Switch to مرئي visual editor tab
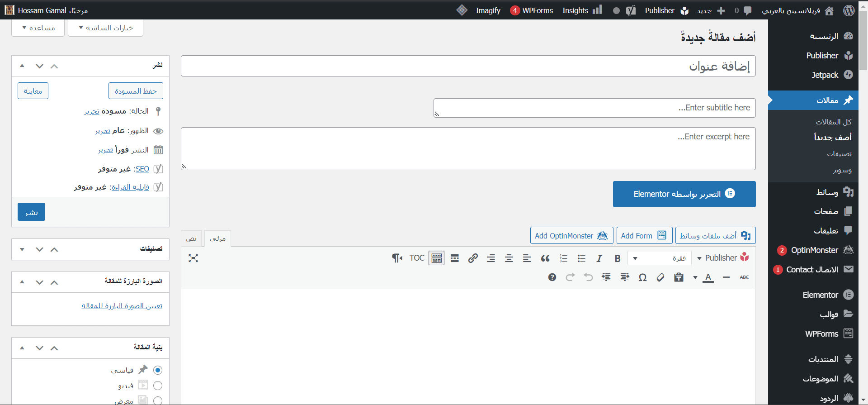 pos(218,238)
